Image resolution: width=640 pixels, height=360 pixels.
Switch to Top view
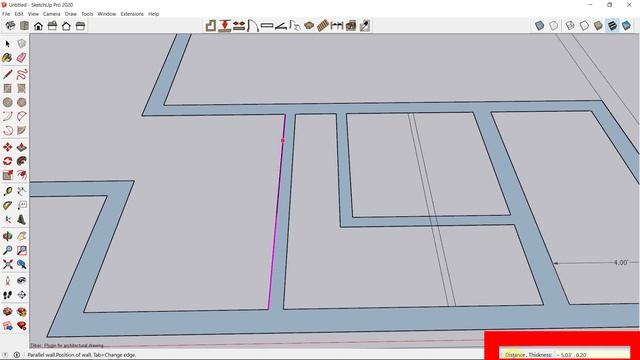point(24,26)
